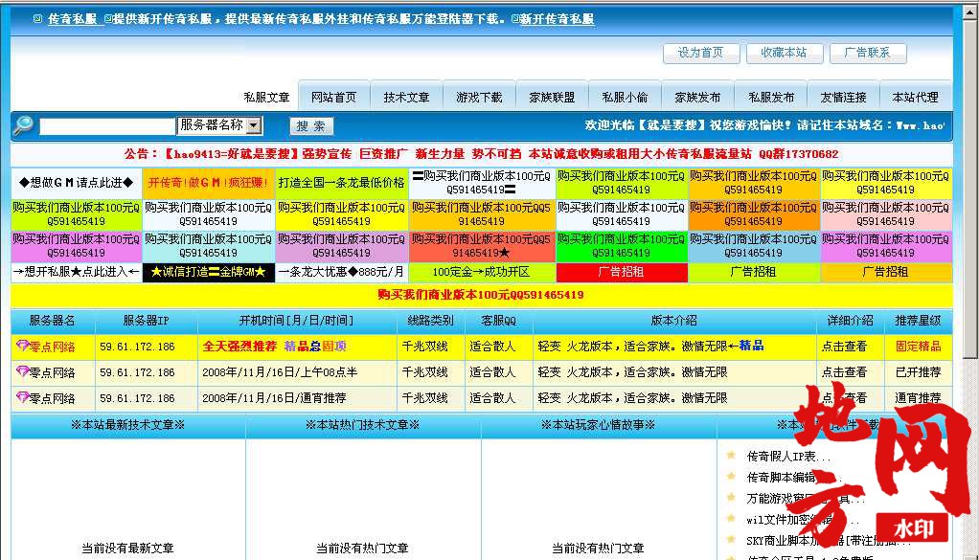Screen dimensions: 979x560
Task: Click 已开推荐 star rating cell
Action: point(918,372)
